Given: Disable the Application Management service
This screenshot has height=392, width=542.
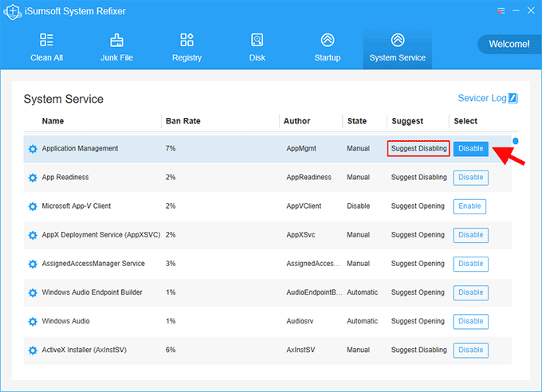Looking at the screenshot, I should click(471, 149).
